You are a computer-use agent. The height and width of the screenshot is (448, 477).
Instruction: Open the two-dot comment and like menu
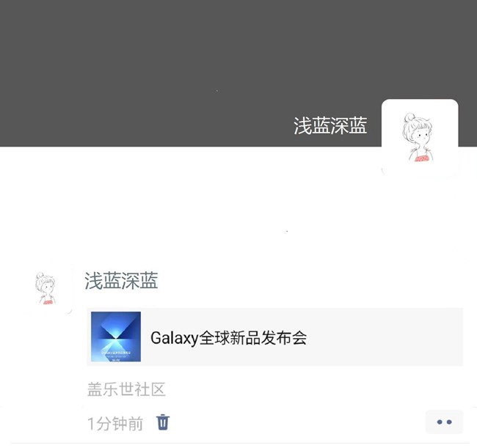[444, 422]
